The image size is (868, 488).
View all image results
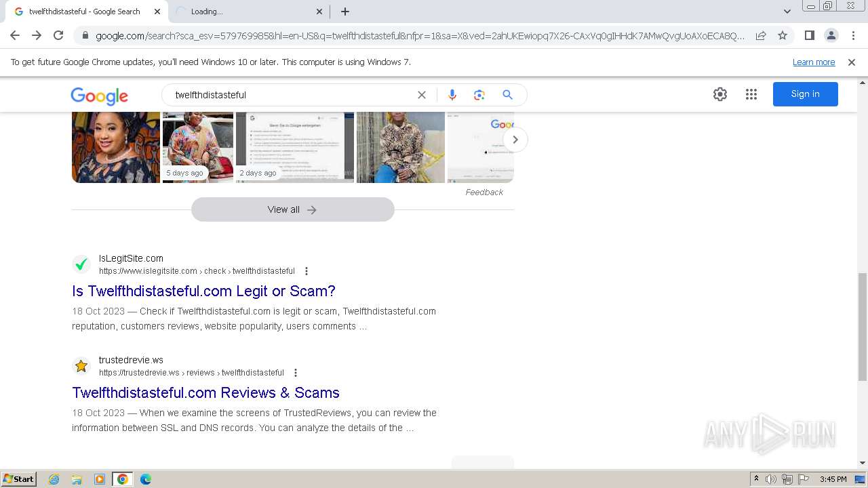coord(293,209)
